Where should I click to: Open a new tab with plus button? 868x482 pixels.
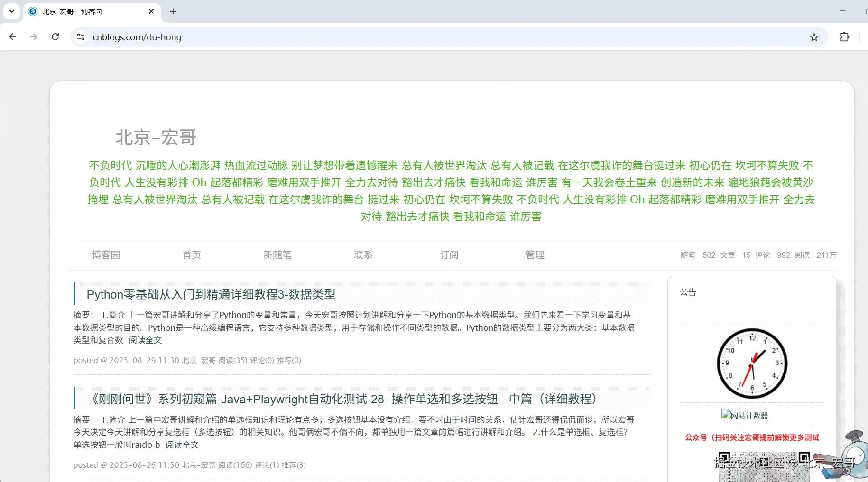(173, 11)
